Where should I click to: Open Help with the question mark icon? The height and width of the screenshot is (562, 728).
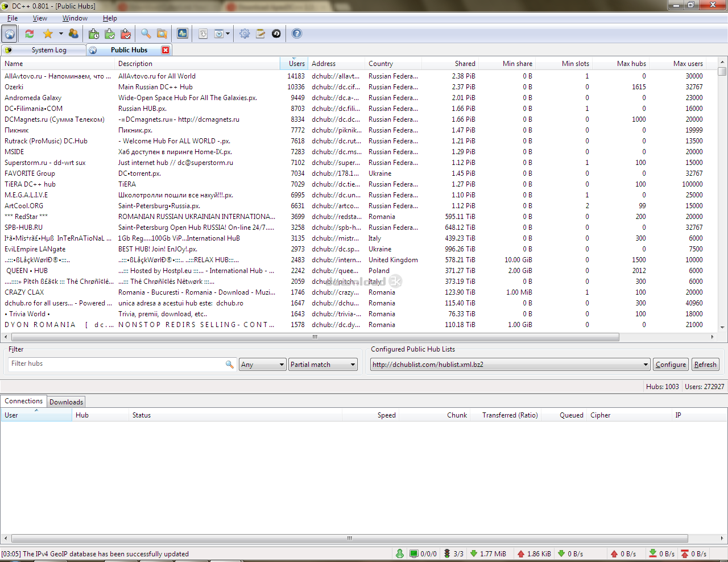coord(297,34)
